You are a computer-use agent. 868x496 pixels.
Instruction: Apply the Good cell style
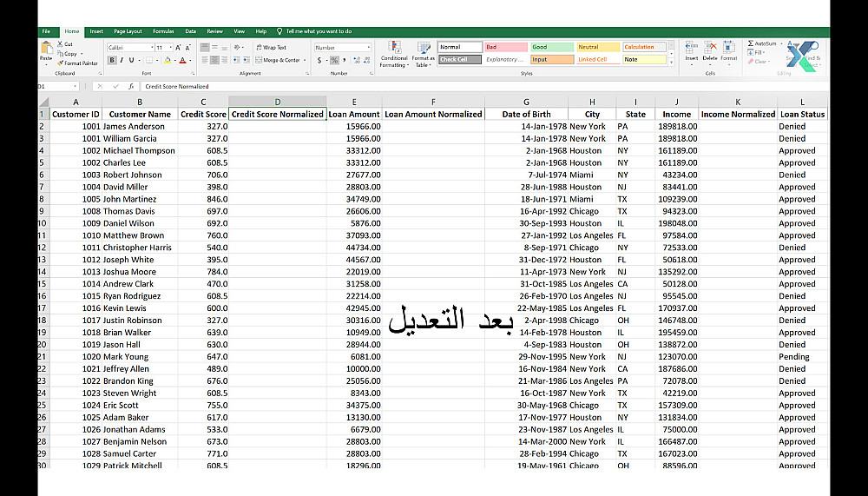552,47
